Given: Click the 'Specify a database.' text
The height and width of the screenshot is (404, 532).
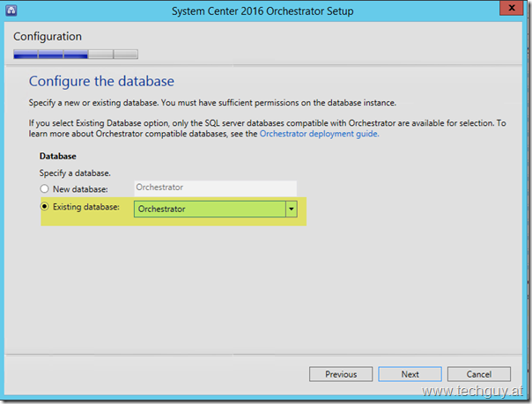Looking at the screenshot, I should [75, 173].
